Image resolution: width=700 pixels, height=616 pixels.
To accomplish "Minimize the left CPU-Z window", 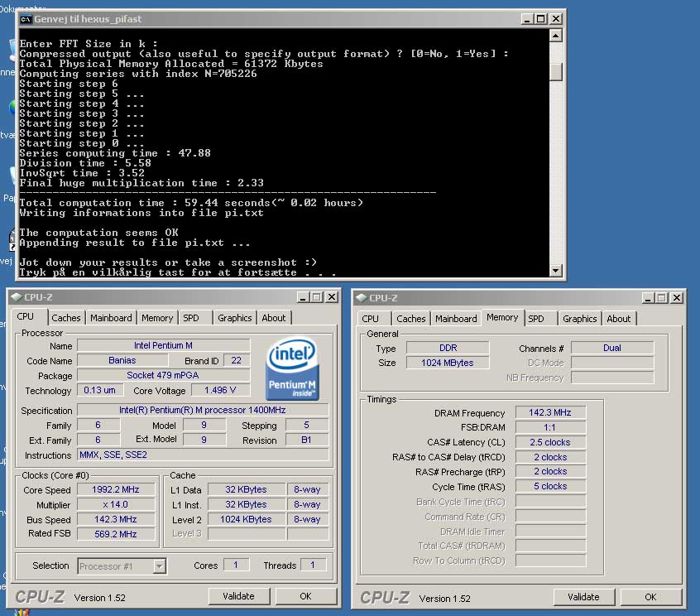I will [x=303, y=297].
